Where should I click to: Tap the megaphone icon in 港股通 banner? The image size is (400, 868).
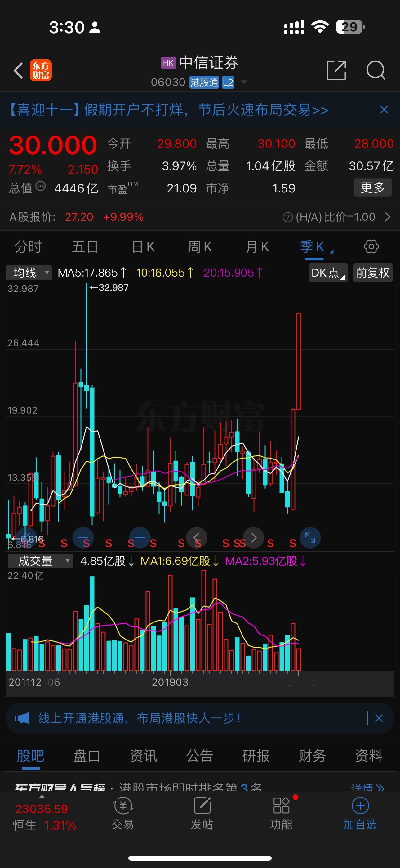click(22, 718)
